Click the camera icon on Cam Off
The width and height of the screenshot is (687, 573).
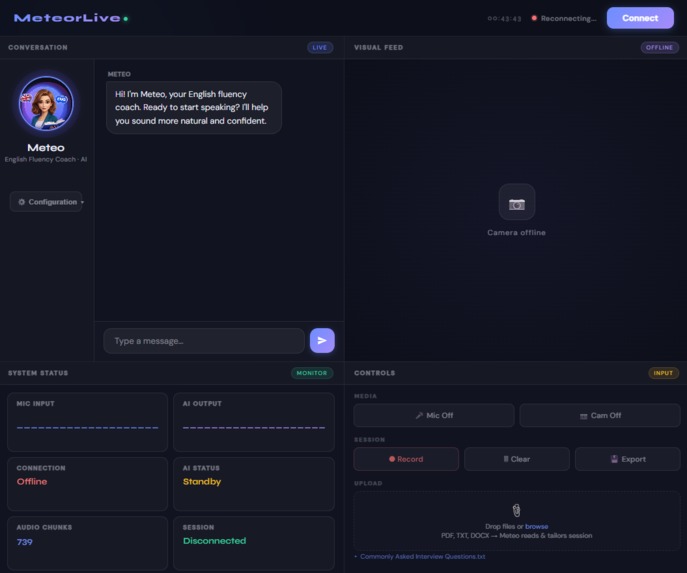pos(584,416)
